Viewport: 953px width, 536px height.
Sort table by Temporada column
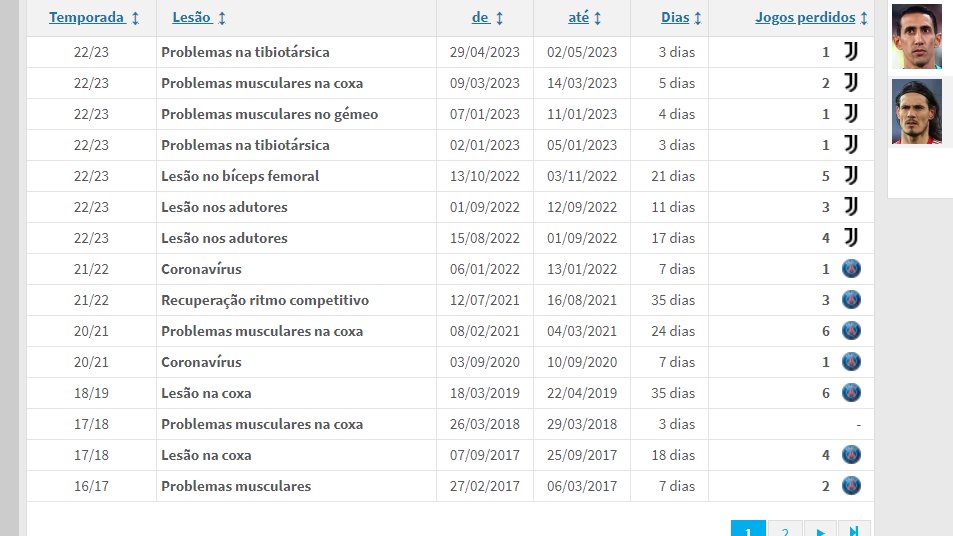(94, 18)
